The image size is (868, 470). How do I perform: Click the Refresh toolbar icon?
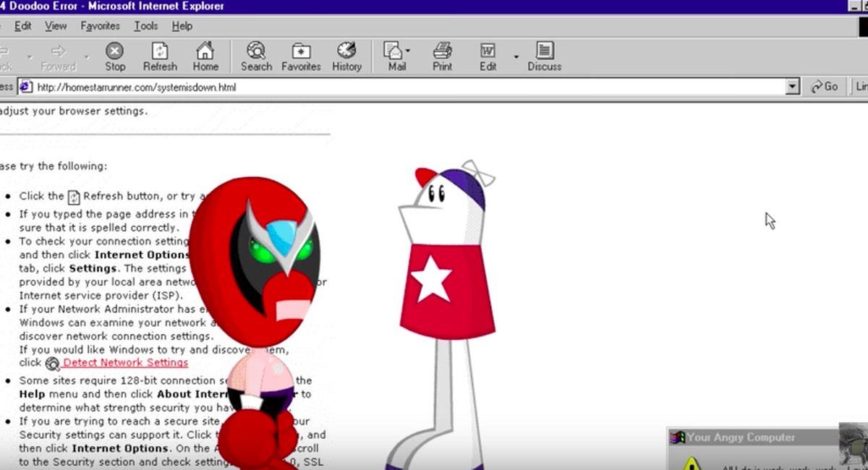pos(160,56)
